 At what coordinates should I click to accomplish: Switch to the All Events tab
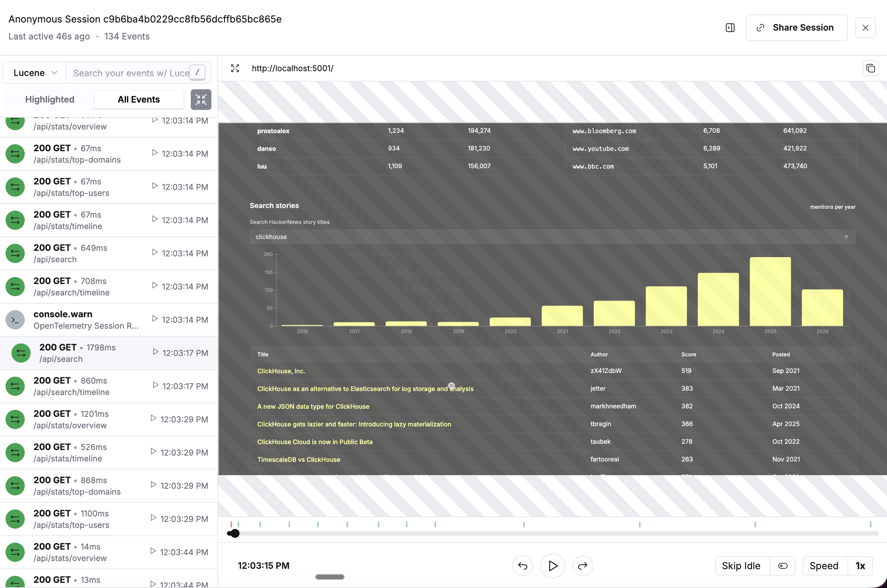click(x=139, y=99)
